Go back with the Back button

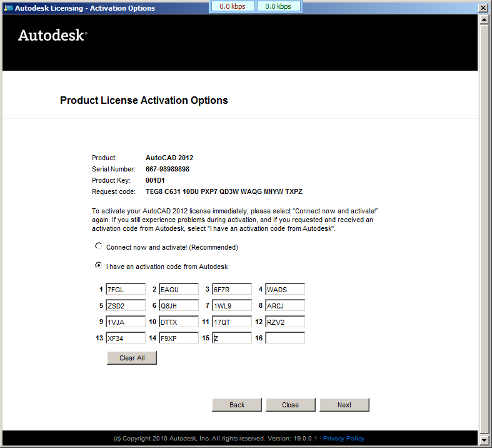pos(237,405)
